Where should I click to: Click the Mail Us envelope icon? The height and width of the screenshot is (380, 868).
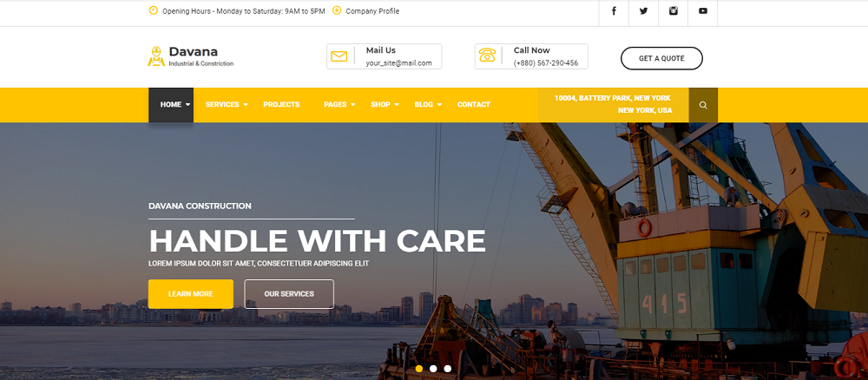pos(339,56)
